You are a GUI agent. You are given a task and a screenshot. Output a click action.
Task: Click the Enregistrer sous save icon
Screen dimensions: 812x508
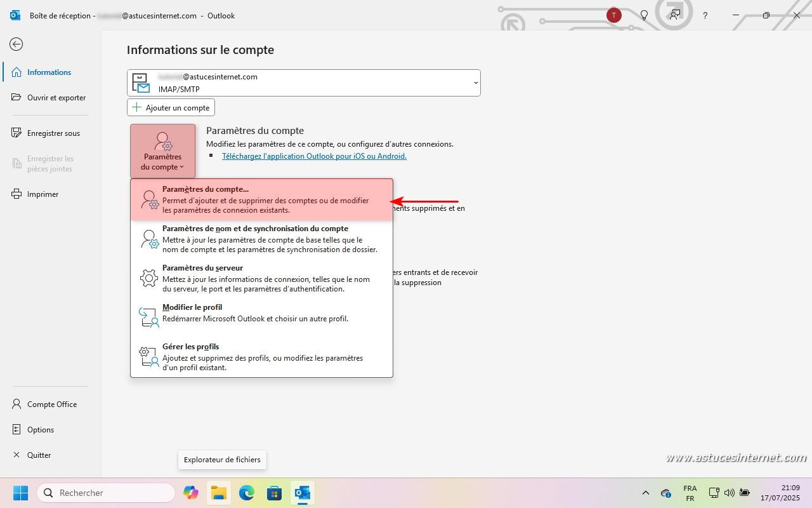tap(16, 133)
